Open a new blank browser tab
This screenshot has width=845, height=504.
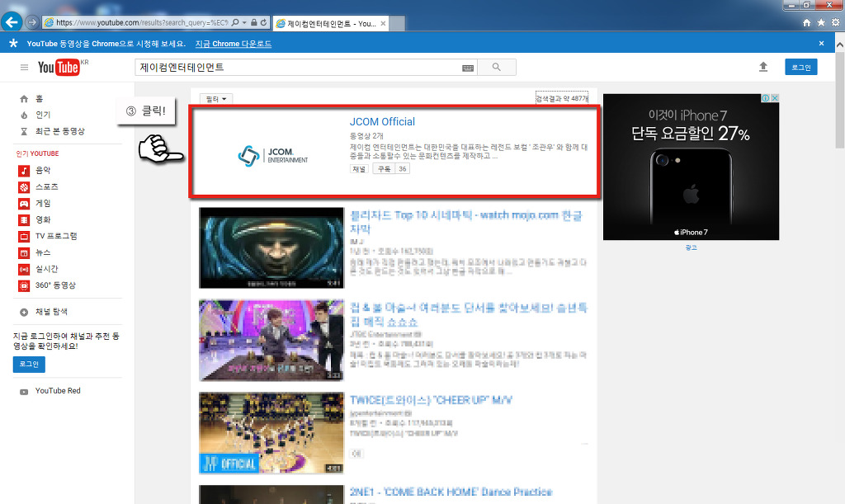(x=397, y=24)
